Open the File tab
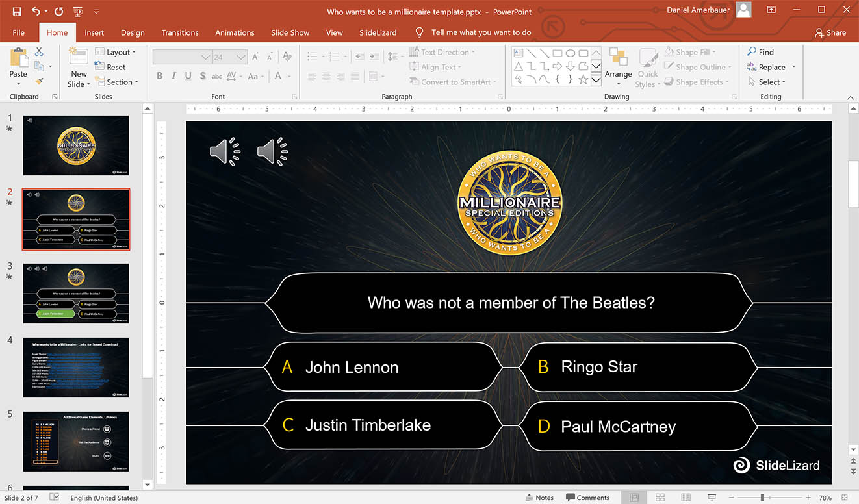 [19, 32]
